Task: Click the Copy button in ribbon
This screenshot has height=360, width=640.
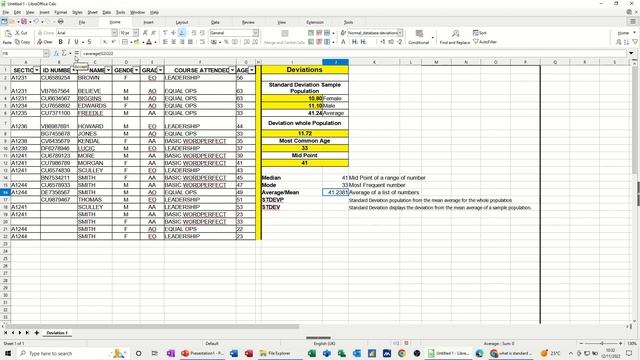Action: point(22,42)
